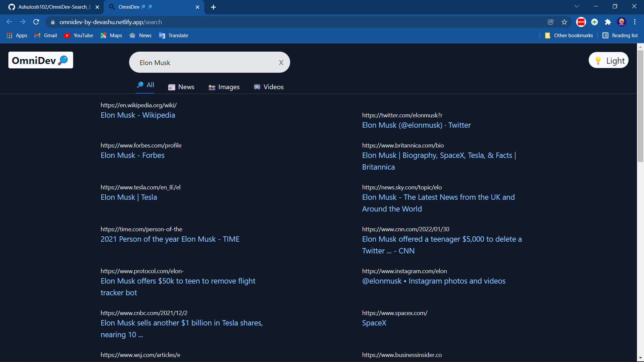The height and width of the screenshot is (362, 644).
Task: Open the $50k flight tracker bot article
Action: [178, 287]
